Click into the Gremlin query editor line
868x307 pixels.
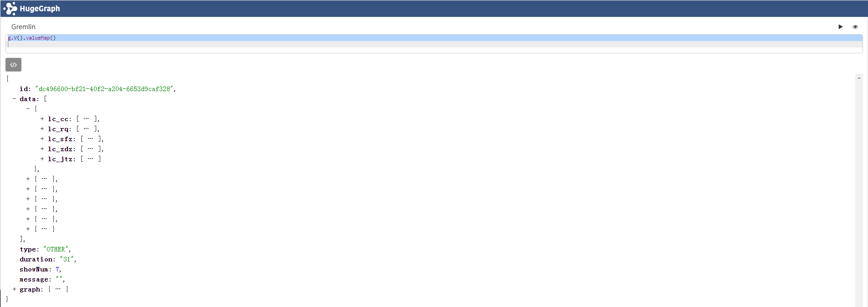tap(434, 38)
